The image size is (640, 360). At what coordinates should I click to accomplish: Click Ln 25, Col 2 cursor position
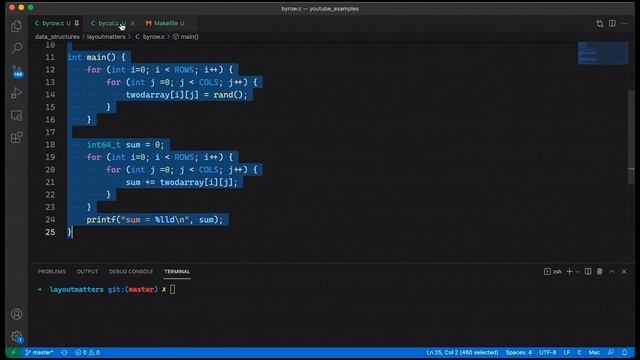[x=462, y=352]
